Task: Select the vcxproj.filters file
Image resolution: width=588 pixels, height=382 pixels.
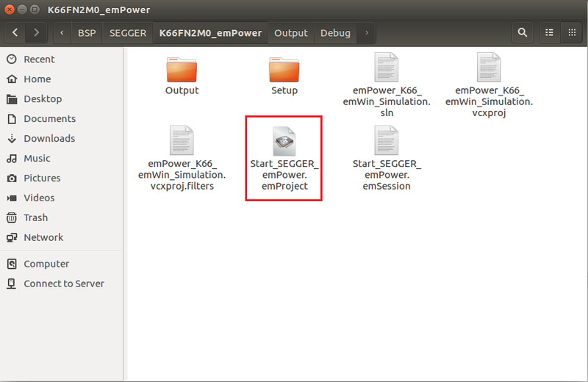Action: click(182, 142)
